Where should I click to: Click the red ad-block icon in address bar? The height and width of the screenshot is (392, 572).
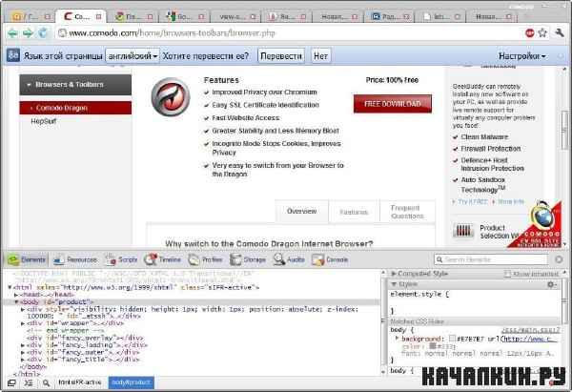point(530,33)
